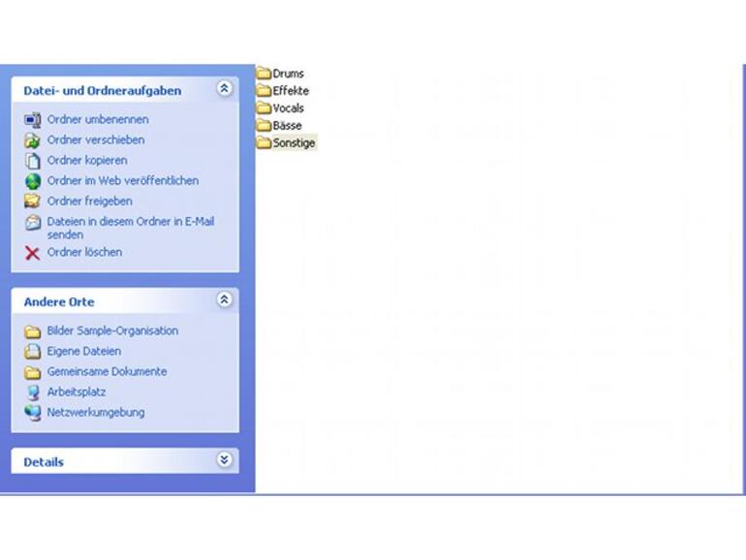
Task: Select the Vocals folder icon
Action: pos(264,108)
